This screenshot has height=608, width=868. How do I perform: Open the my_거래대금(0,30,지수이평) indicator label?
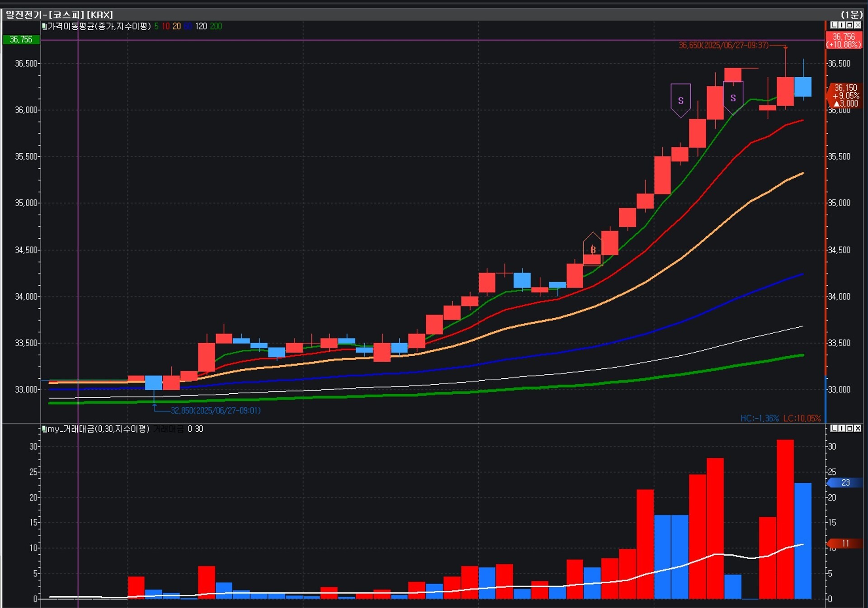(98, 429)
